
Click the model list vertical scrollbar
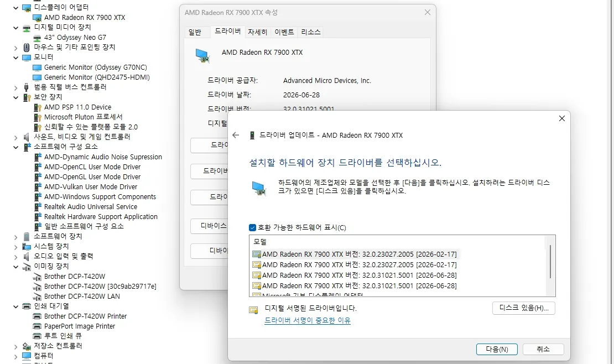(x=550, y=262)
